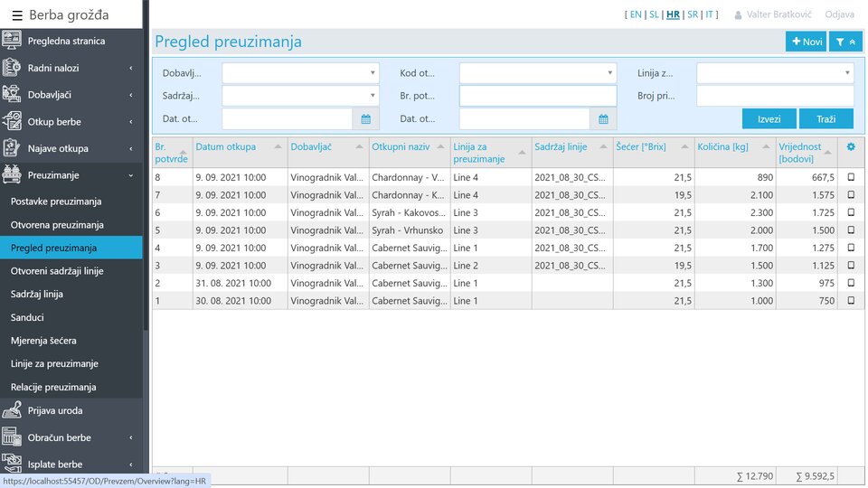Viewport: 868px width, 488px height.
Task: Open Otvorena preuzimanja in the sidebar
Action: (x=57, y=224)
